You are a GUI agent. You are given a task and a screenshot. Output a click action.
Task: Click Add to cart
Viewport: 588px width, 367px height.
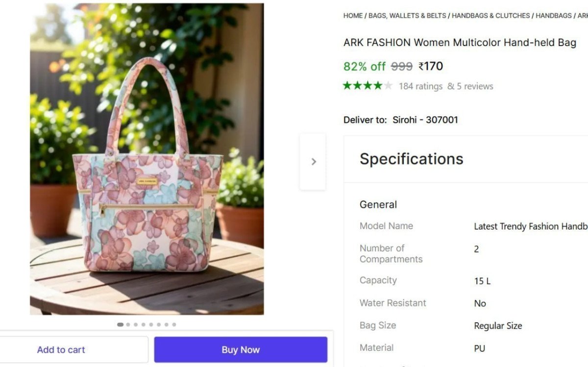click(61, 349)
